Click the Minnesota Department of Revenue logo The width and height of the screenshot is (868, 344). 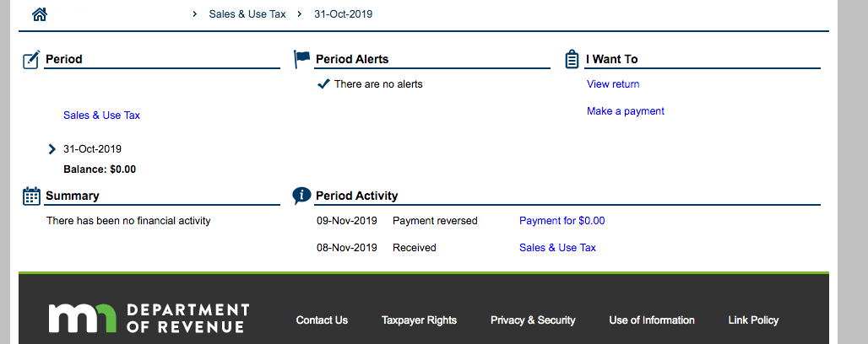pos(149,318)
